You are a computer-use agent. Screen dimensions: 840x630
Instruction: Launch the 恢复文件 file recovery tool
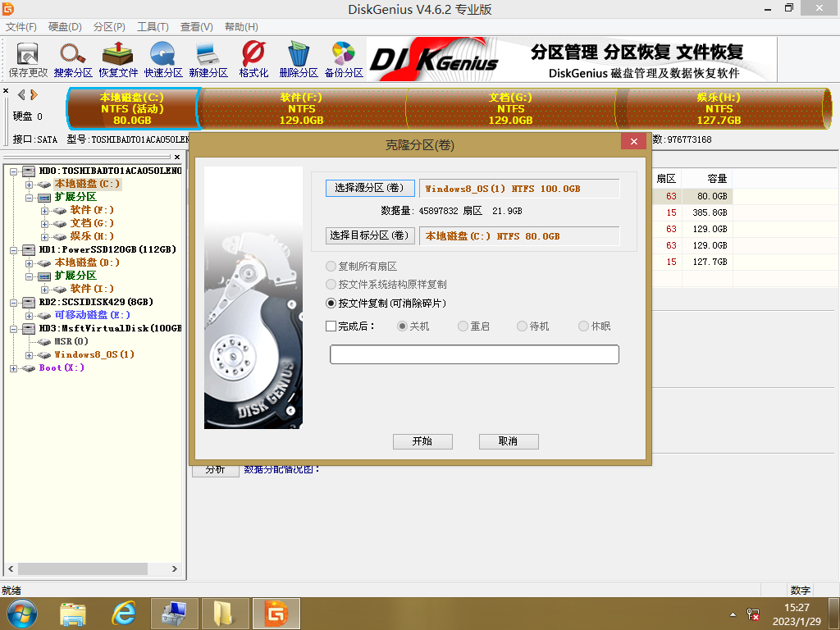click(118, 59)
